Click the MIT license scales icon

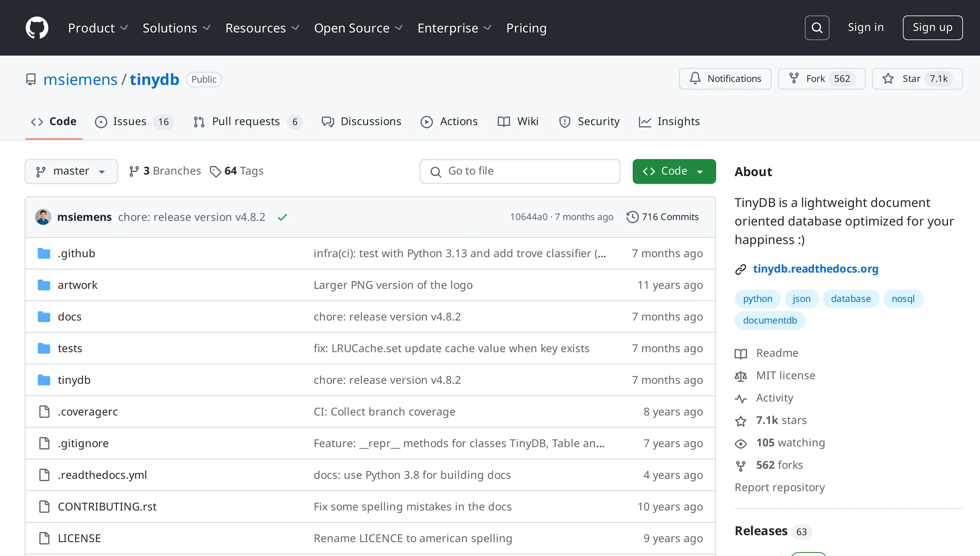[741, 376]
